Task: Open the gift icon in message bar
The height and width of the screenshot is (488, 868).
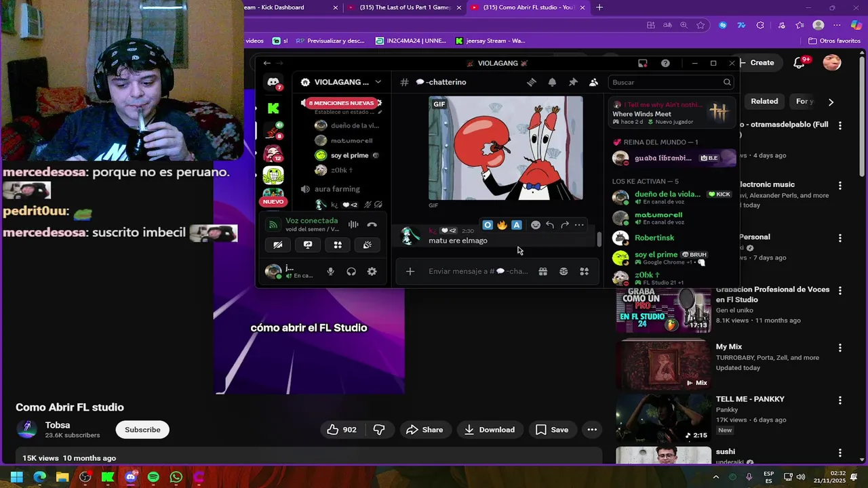Action: point(542,271)
